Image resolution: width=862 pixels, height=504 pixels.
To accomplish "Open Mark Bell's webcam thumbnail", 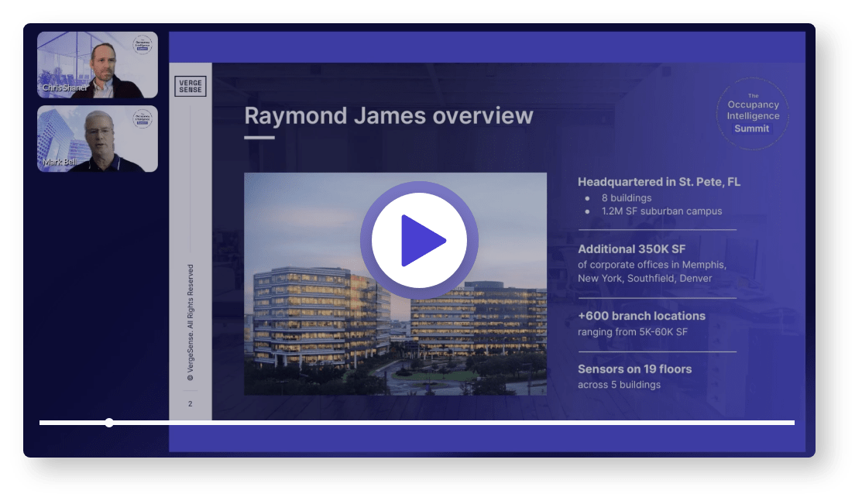I will pyautogui.click(x=97, y=139).
